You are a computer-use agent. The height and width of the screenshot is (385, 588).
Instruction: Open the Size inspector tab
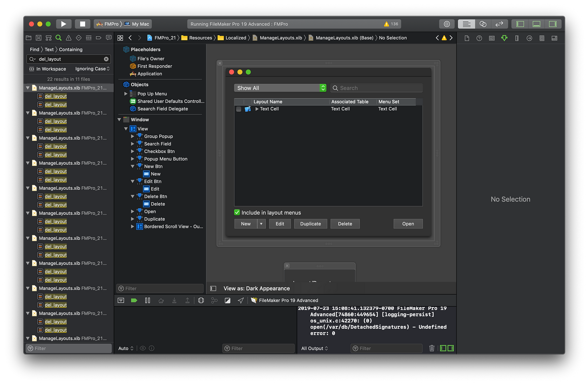(x=517, y=38)
